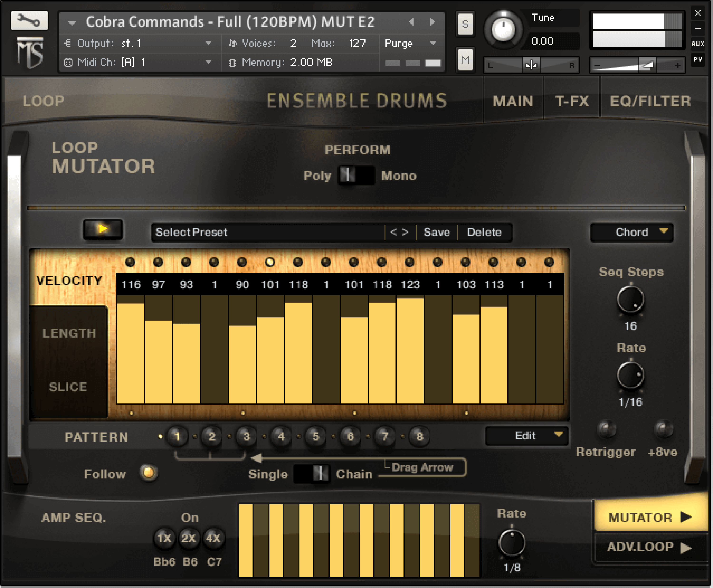This screenshot has height=588, width=713.
Task: Click the wrench instrument edit icon
Action: click(30, 21)
